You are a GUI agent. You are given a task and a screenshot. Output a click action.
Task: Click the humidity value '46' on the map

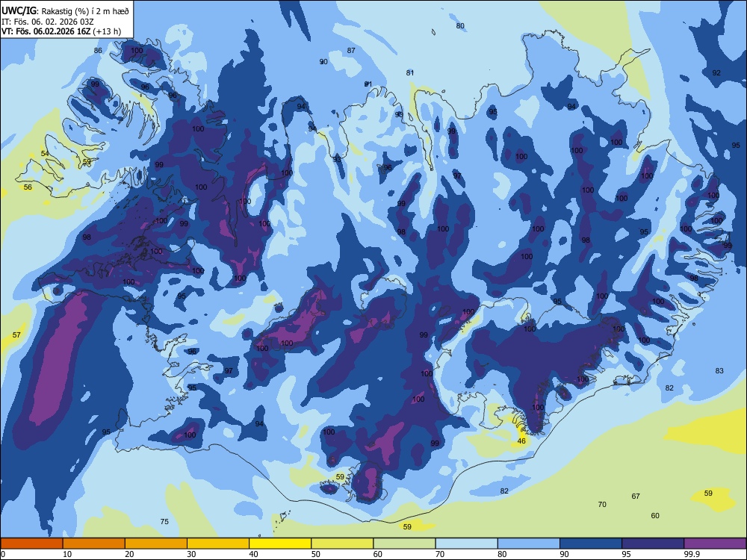tap(521, 441)
